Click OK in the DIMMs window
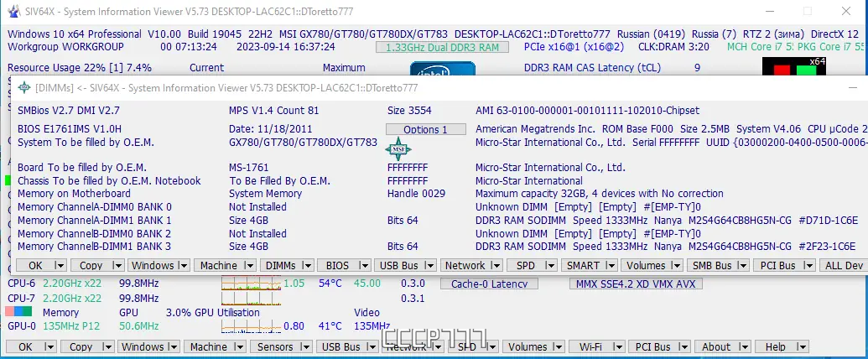The height and width of the screenshot is (359, 868). coord(34,265)
